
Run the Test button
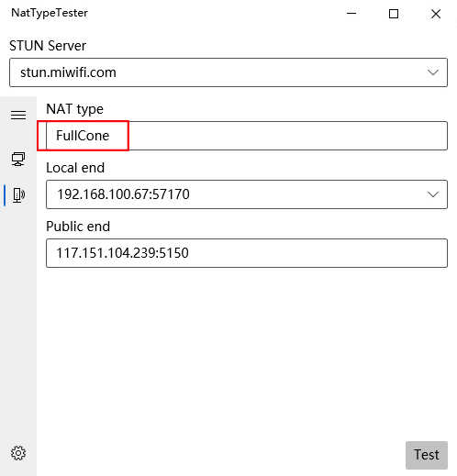427,455
